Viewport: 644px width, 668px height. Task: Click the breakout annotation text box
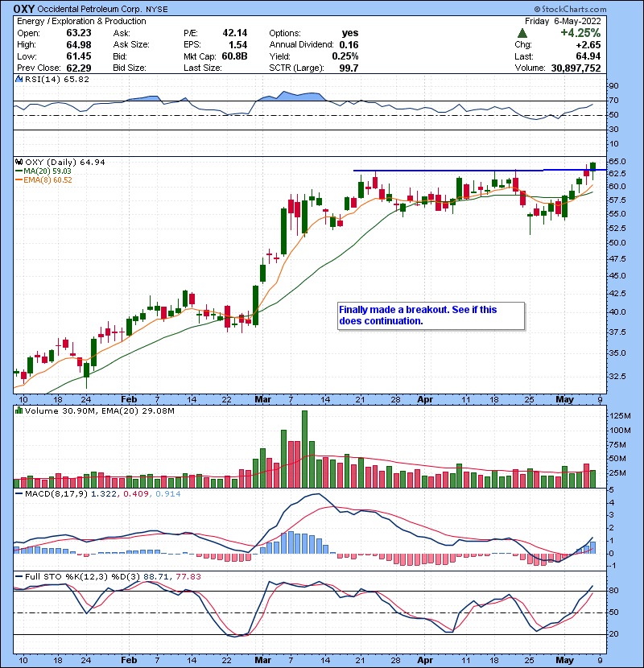tap(431, 315)
